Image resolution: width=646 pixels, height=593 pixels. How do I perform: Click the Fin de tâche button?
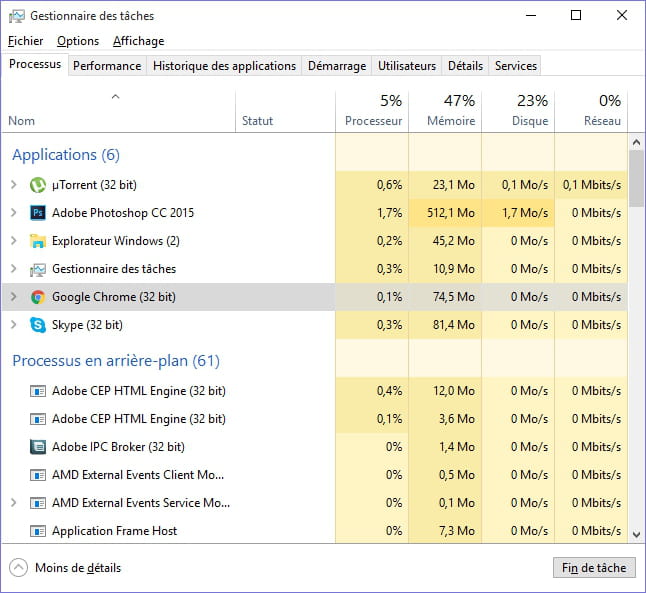[x=594, y=568]
